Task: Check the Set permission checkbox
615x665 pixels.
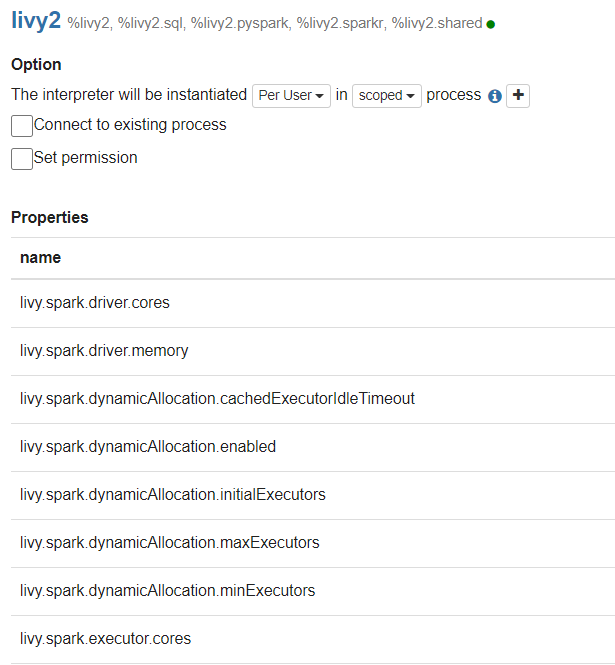Action: coord(22,159)
